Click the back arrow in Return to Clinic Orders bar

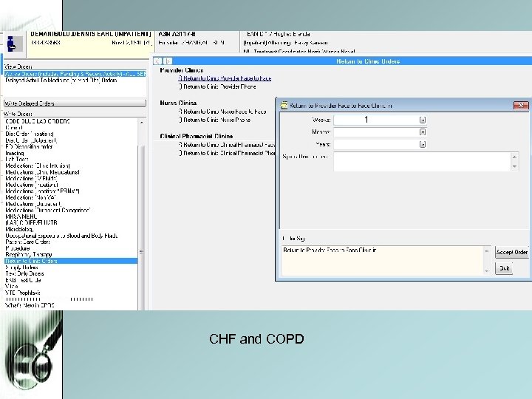(x=157, y=61)
